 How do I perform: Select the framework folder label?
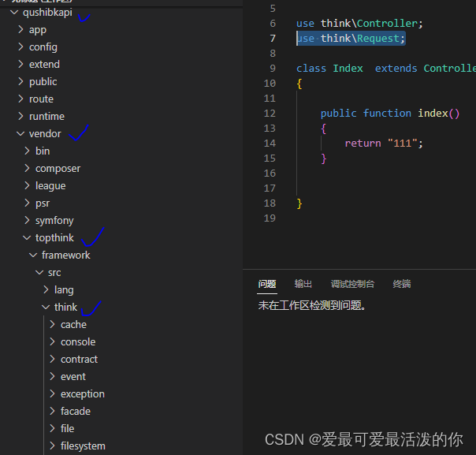(66, 255)
